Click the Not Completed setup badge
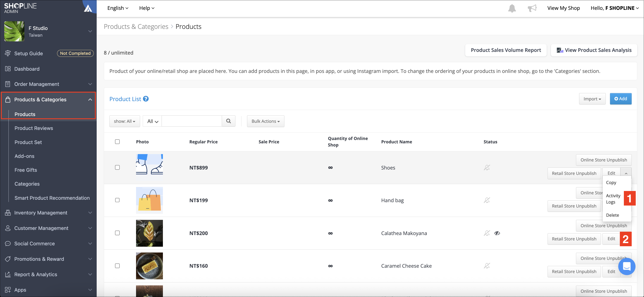Viewport: 644px width, 297px height. point(75,53)
